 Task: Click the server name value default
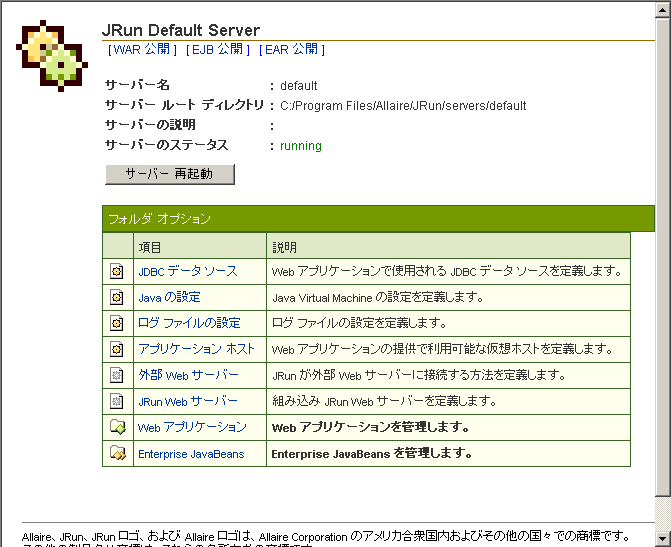(299, 86)
